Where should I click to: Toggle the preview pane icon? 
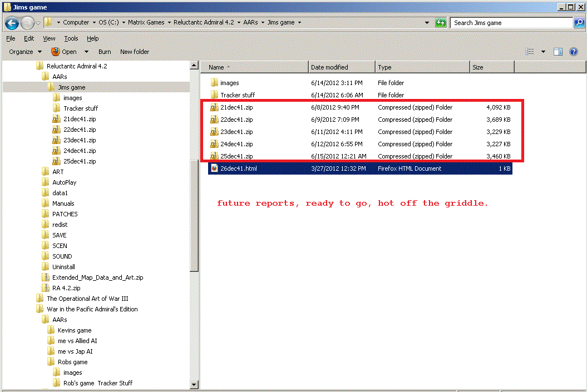point(558,52)
